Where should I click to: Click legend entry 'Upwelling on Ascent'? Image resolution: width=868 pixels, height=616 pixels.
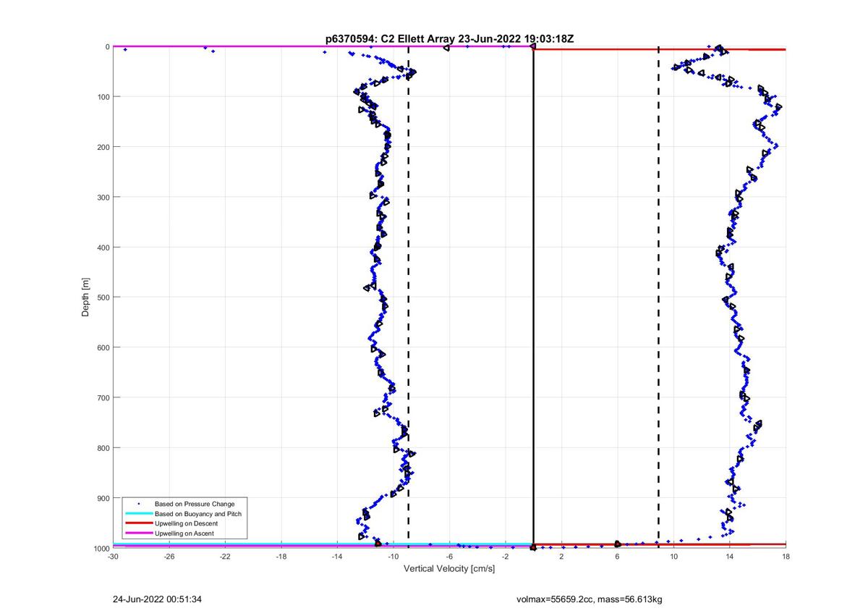[x=184, y=533]
